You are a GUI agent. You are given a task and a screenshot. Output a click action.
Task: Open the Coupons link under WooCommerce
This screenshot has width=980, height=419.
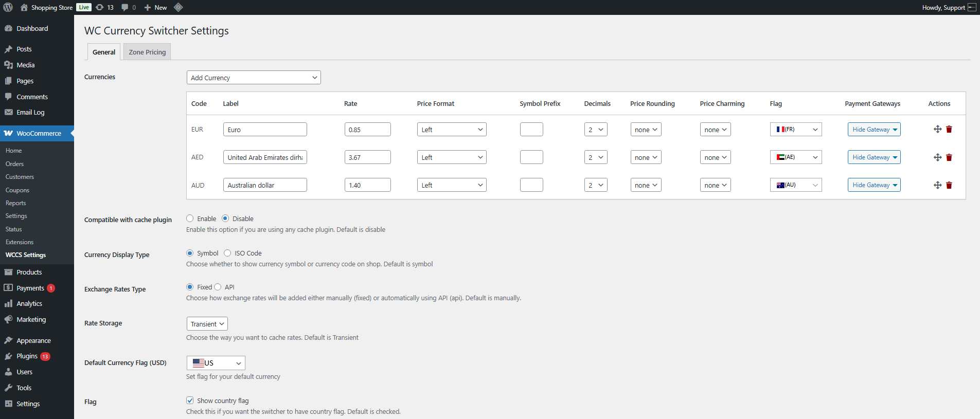pos(17,190)
